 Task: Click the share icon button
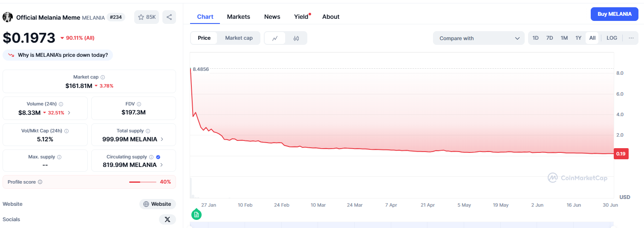(x=169, y=17)
